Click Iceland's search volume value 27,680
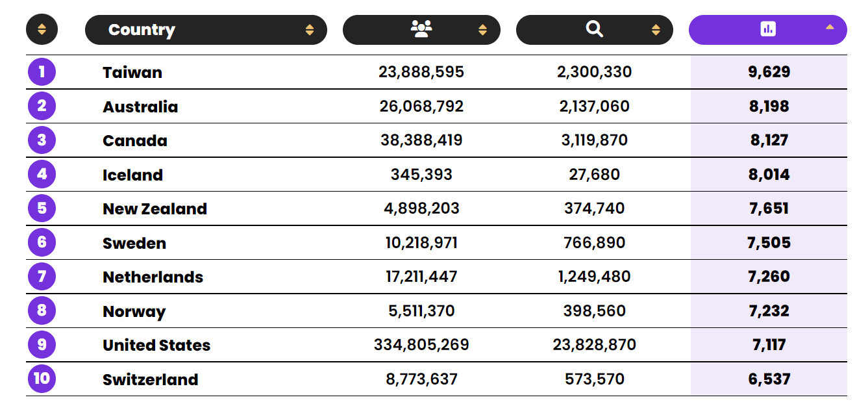This screenshot has height=417, width=868. coord(595,175)
